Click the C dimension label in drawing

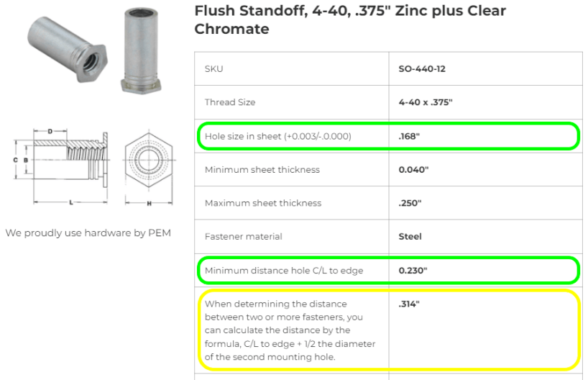pos(15,160)
